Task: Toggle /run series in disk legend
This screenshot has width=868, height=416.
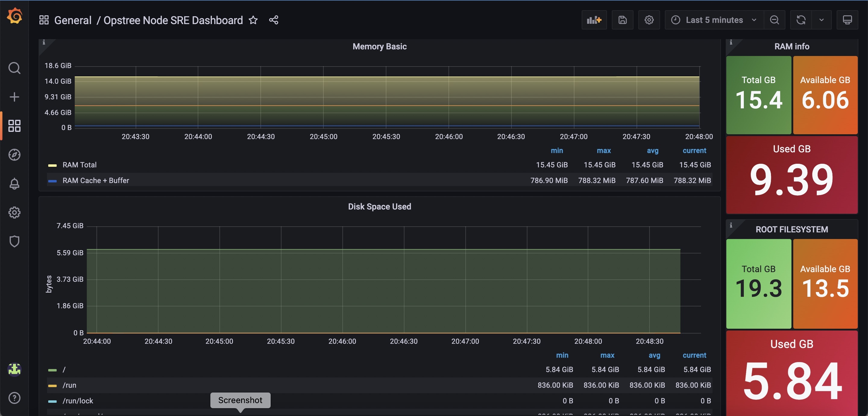Action: [69, 385]
